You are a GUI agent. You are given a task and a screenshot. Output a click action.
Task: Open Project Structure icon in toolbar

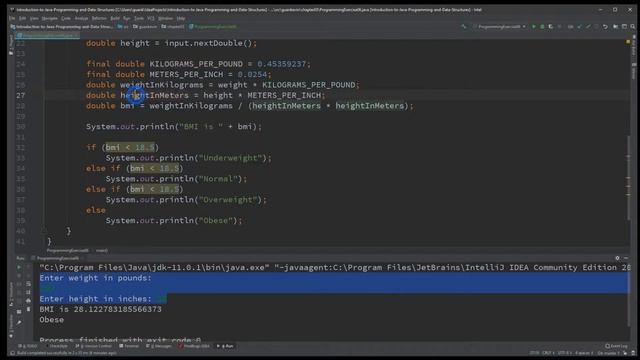click(x=615, y=27)
